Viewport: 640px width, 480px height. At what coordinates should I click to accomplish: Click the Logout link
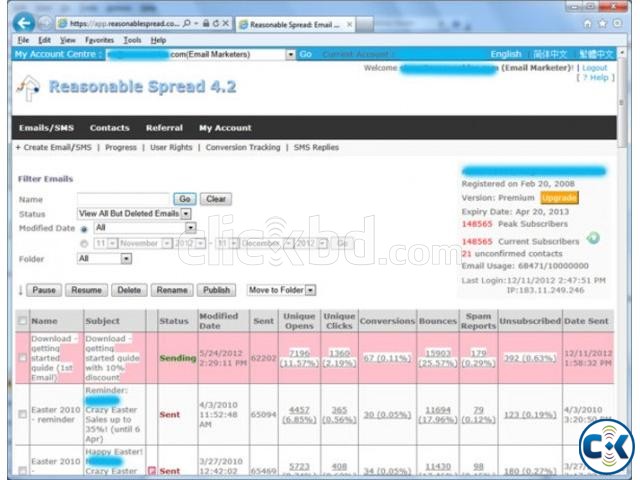tap(595, 68)
